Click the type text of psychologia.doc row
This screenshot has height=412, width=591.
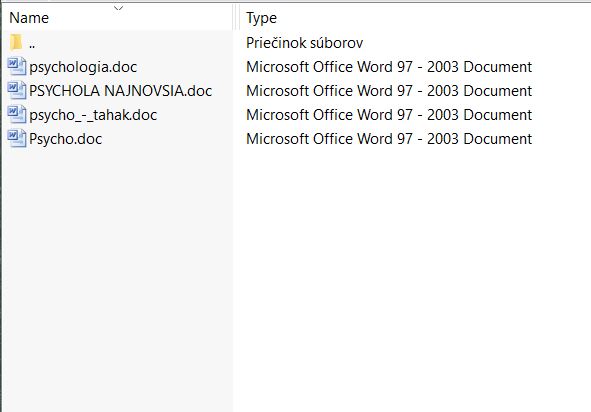tap(389, 67)
